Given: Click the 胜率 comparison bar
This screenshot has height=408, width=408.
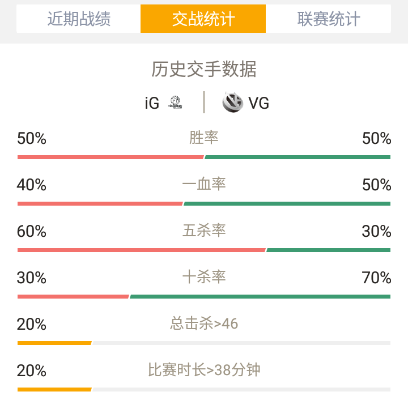Looking at the screenshot, I should (x=204, y=157).
